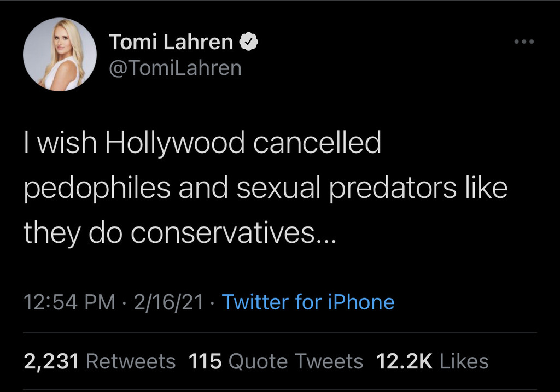Click the 2,231 retweet count number
560x392 pixels.
pyautogui.click(x=52, y=361)
